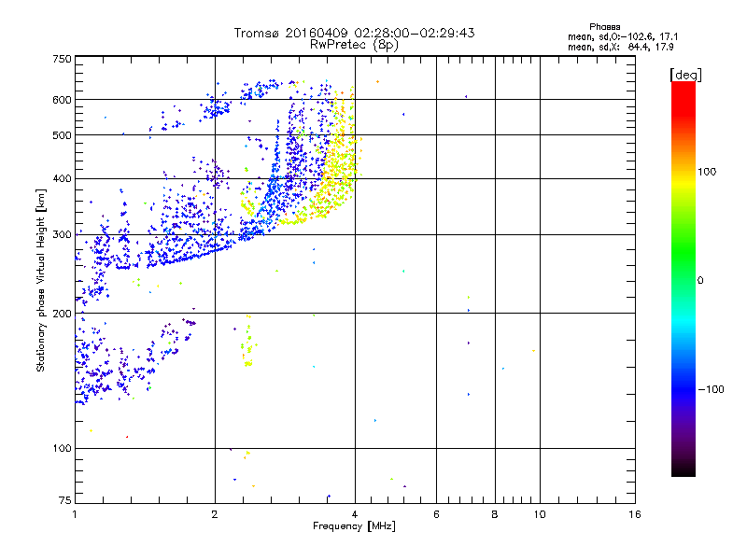The image size is (747, 560).
Task: Click the '100' height axis tick label
Action: click(62, 449)
